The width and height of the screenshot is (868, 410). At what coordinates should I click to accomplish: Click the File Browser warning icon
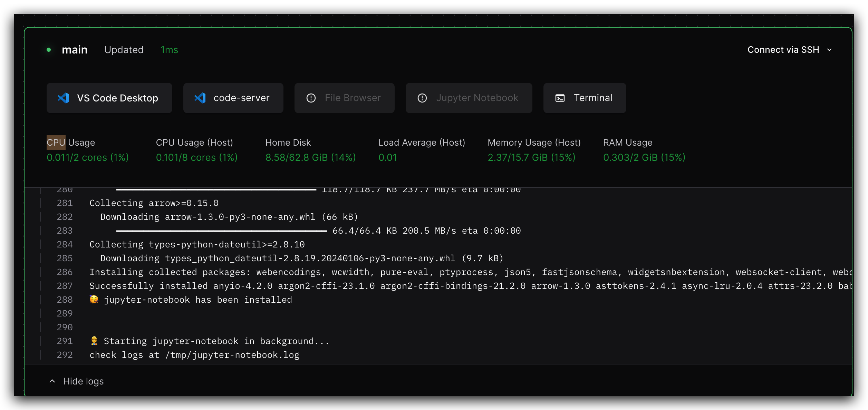coord(311,98)
